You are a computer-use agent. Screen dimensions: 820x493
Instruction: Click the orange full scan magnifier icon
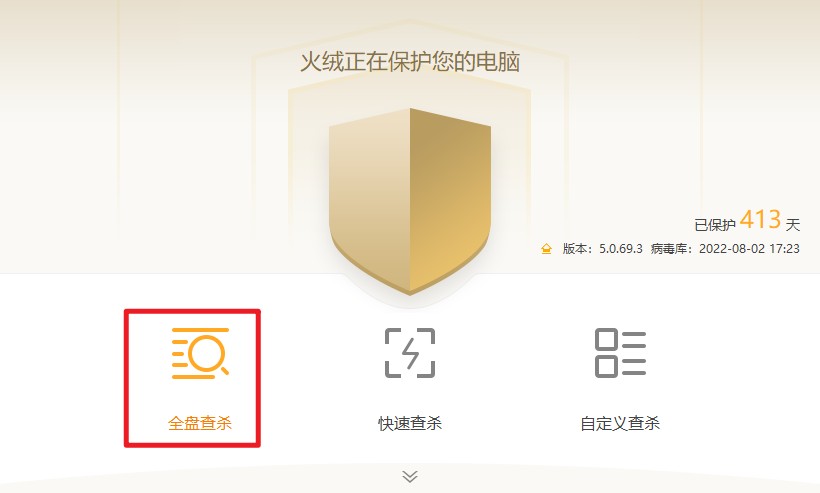coord(200,353)
